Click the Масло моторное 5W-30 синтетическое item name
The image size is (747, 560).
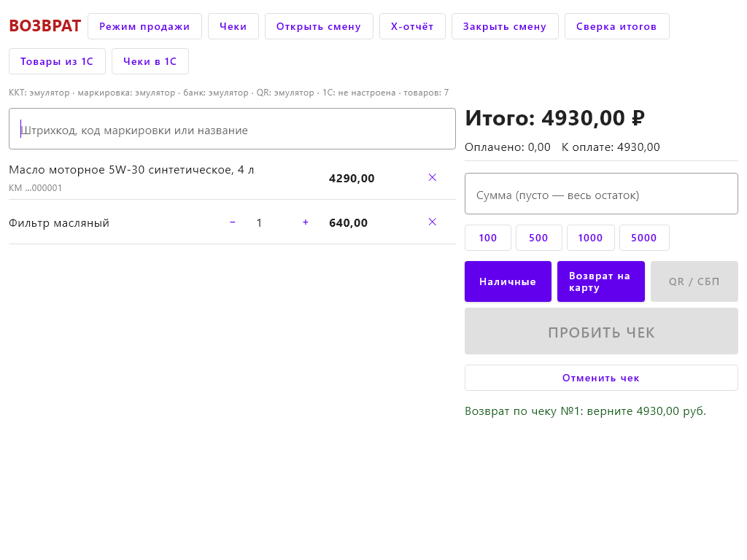pyautogui.click(x=131, y=169)
